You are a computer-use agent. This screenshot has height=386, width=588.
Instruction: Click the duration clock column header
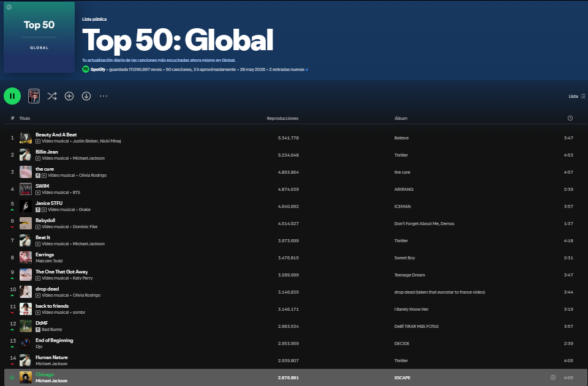[570, 118]
